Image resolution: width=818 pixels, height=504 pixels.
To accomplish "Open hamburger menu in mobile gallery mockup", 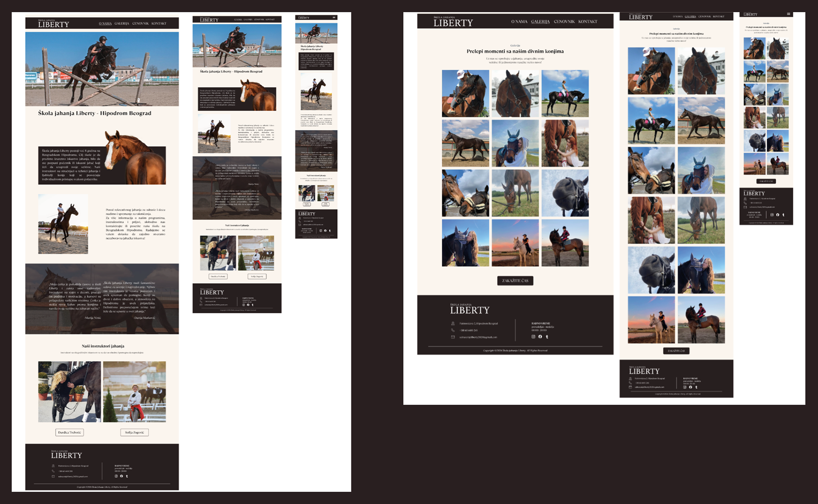I will (788, 14).
